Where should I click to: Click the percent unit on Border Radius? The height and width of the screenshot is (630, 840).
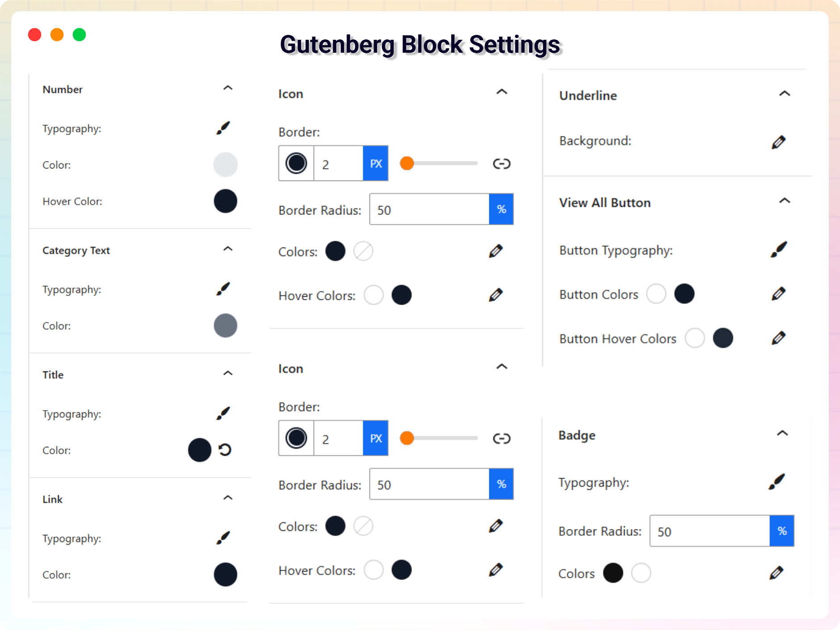point(501,209)
